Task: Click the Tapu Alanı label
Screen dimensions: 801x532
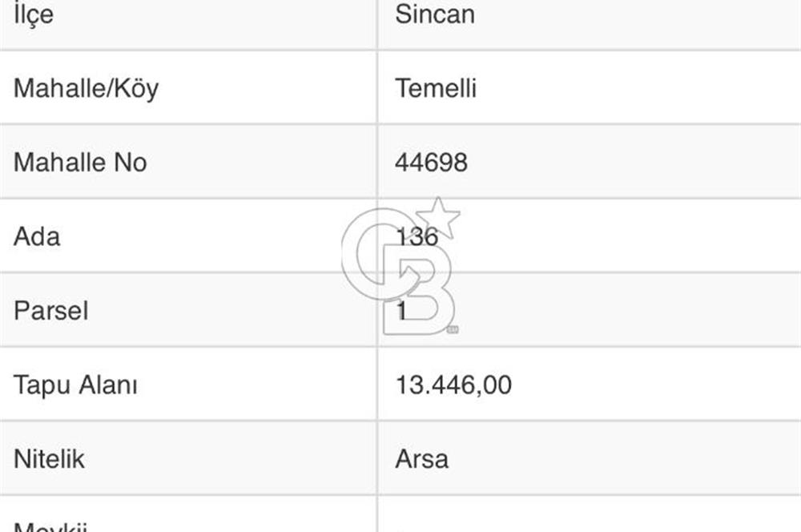Action: click(75, 385)
